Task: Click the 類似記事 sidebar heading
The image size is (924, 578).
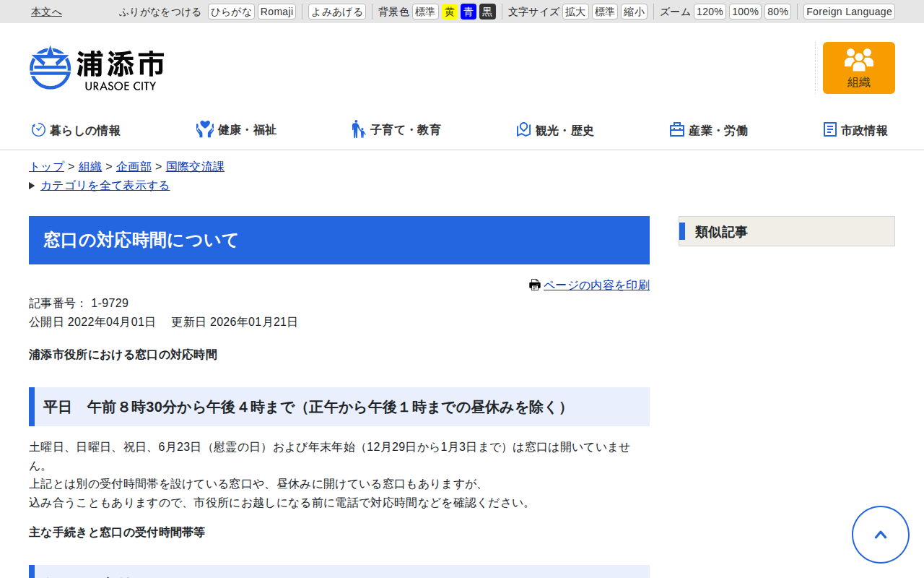Action: 787,231
